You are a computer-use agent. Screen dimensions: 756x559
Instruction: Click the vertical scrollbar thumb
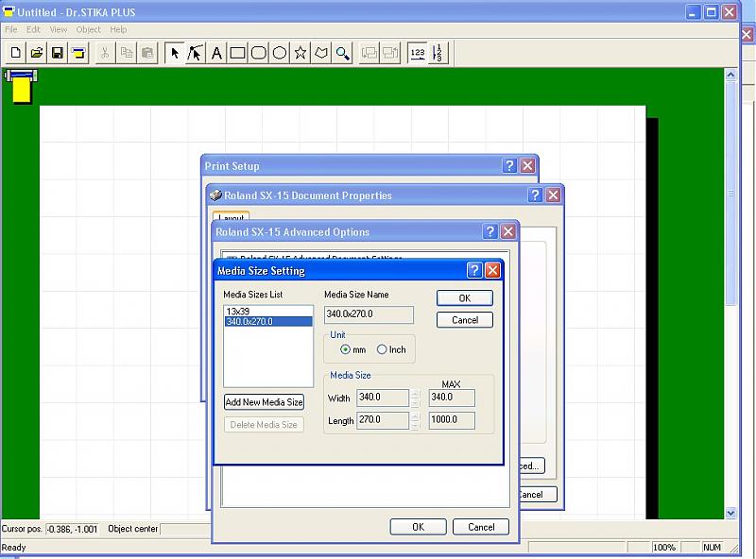[730, 193]
